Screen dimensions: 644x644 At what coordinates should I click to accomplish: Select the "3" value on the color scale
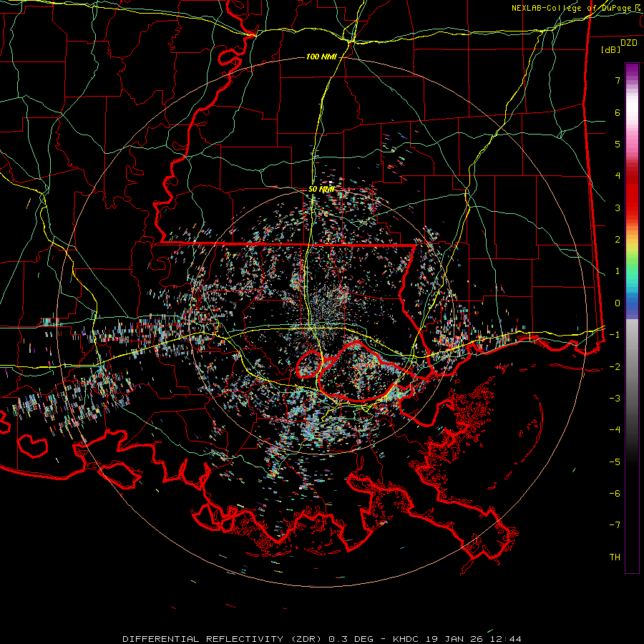(618, 208)
